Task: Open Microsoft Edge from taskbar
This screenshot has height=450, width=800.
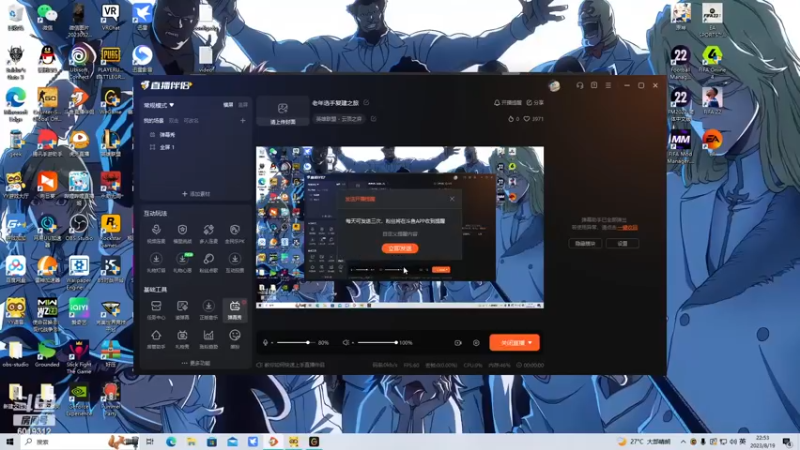Action: pyautogui.click(x=171, y=442)
